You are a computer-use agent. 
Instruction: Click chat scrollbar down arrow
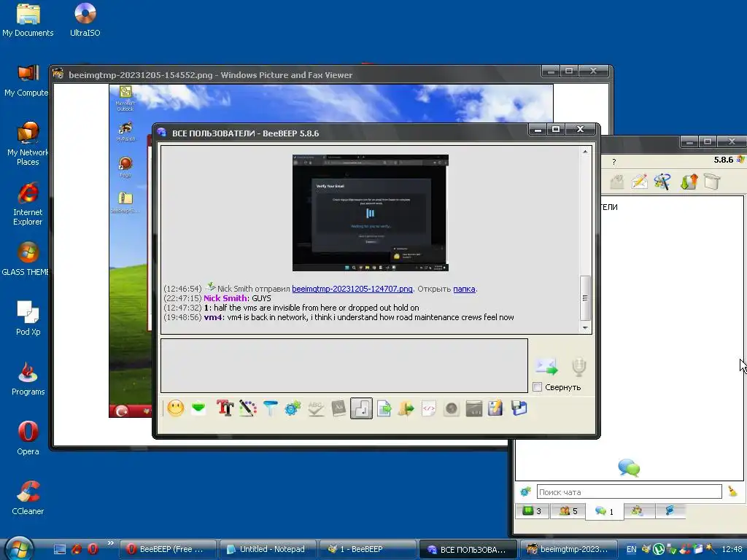[585, 327]
